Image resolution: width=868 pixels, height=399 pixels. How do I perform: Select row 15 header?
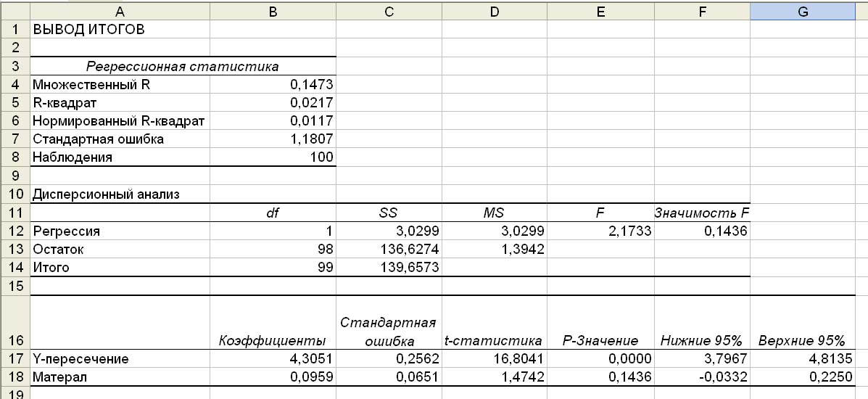(x=15, y=285)
